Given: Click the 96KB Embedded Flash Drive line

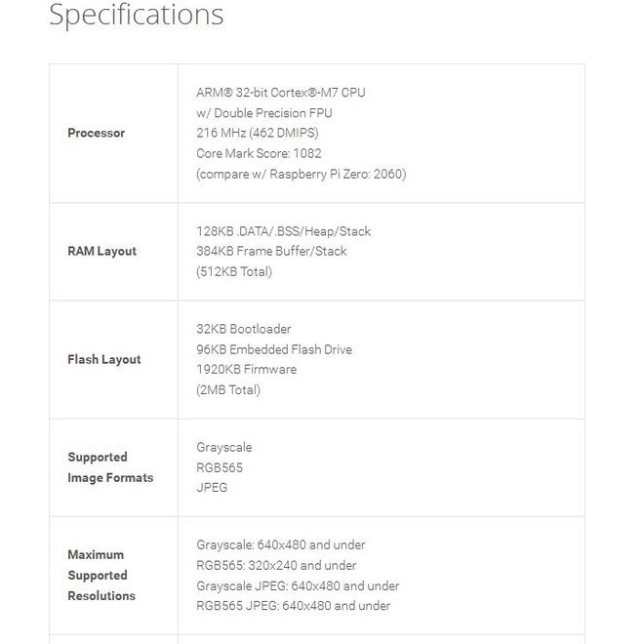Looking at the screenshot, I should point(274,349).
